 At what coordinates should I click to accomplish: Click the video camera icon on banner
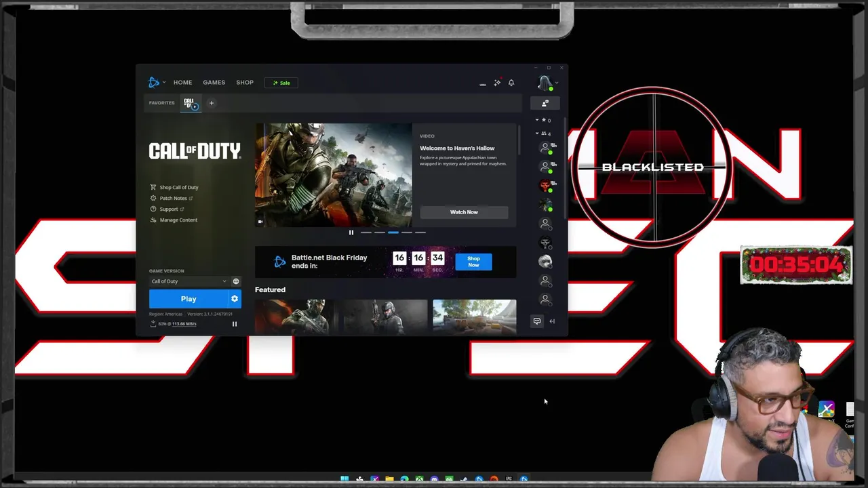pos(260,222)
